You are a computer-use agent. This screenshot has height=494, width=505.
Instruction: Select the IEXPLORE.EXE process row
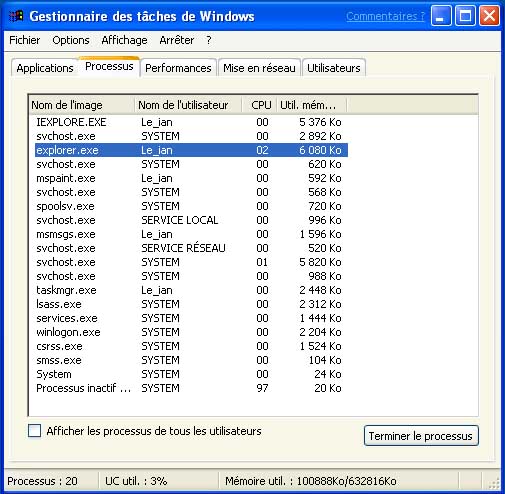(191, 122)
